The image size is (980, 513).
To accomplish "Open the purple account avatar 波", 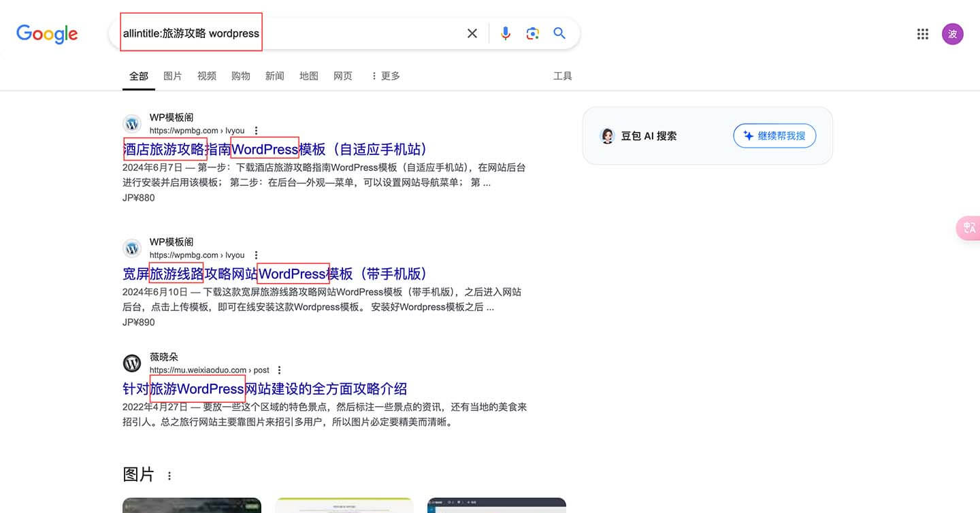I will pyautogui.click(x=952, y=34).
